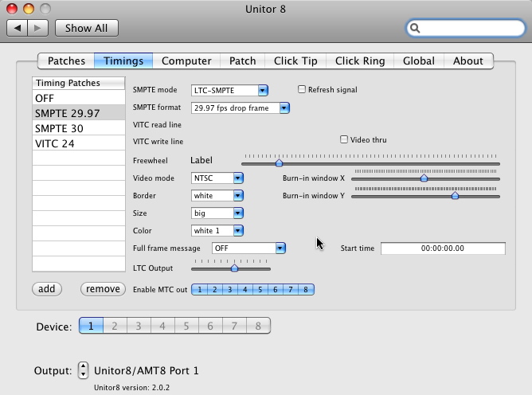Select Device 4
The width and height of the screenshot is (532, 395).
(x=162, y=326)
